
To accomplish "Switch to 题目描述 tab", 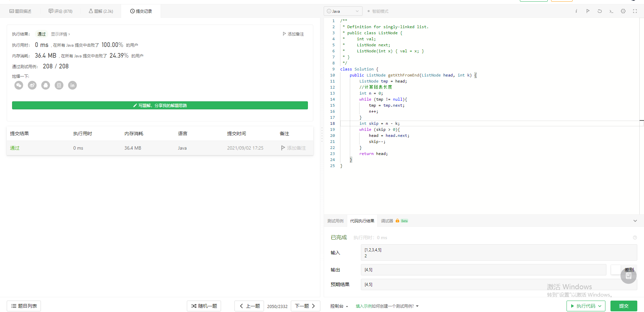I will (20, 11).
